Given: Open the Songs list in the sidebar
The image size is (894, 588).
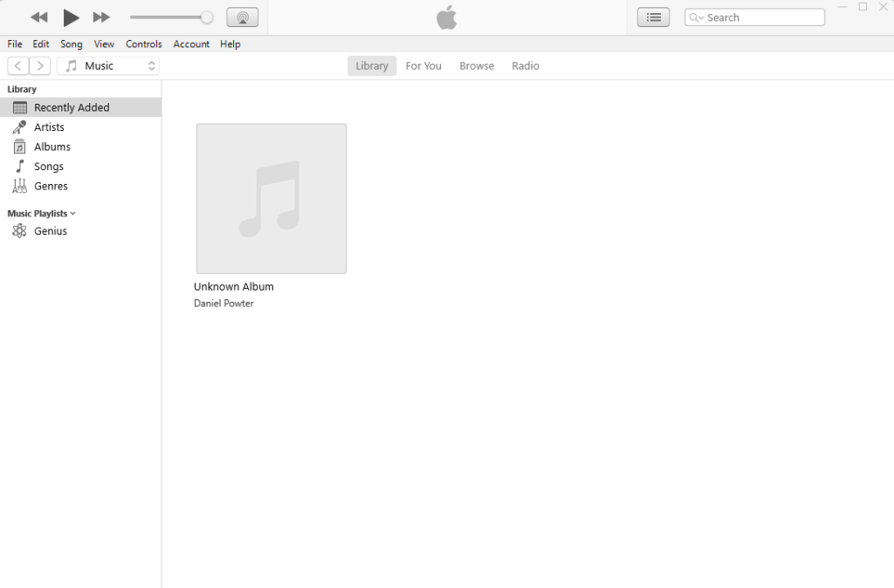Looking at the screenshot, I should click(x=48, y=166).
